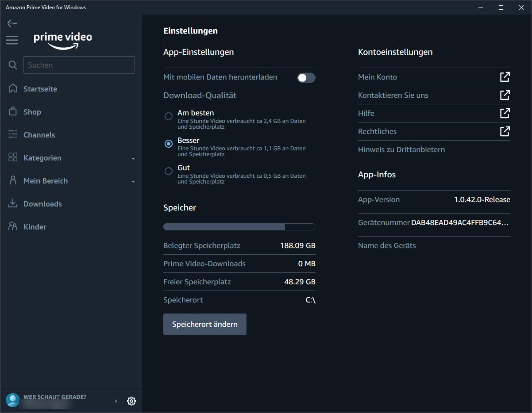The image size is (532, 413).
Task: Click the Channels list icon
Action: [x=13, y=134]
